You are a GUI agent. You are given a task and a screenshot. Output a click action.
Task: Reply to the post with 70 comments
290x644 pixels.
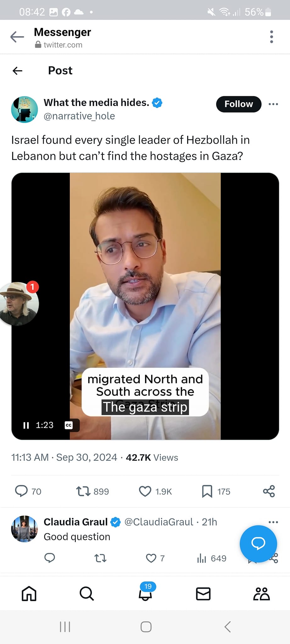21,491
